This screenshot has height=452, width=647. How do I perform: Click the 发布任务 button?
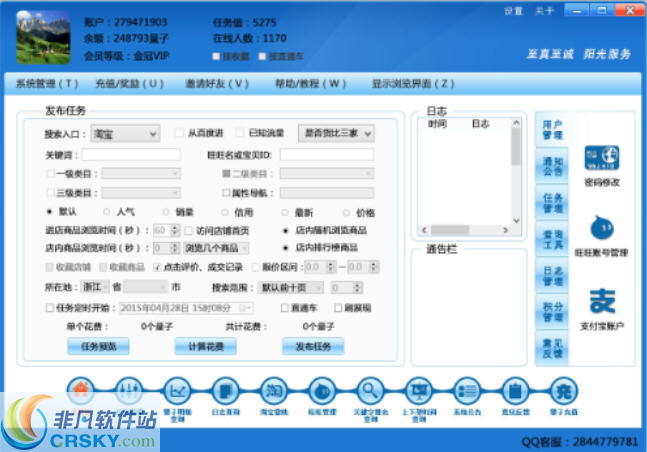coord(313,346)
